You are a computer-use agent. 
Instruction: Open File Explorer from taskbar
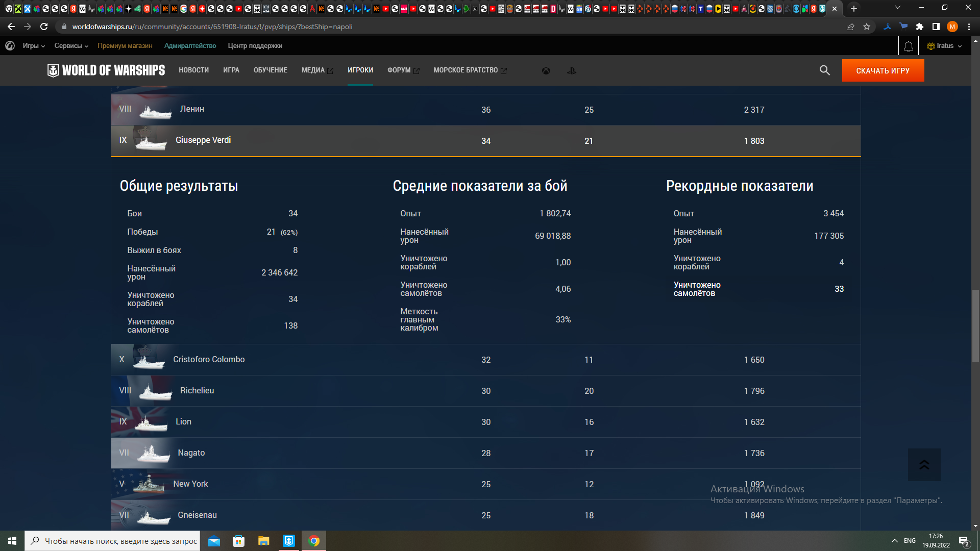(263, 541)
